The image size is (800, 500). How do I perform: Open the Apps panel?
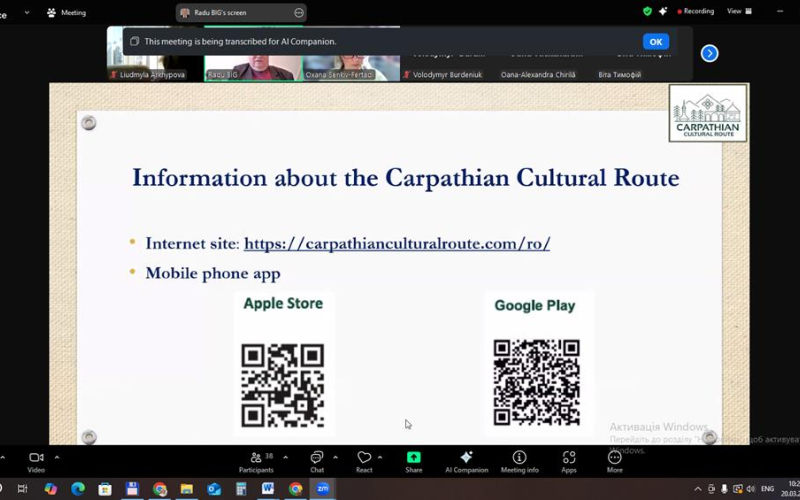coord(568,462)
